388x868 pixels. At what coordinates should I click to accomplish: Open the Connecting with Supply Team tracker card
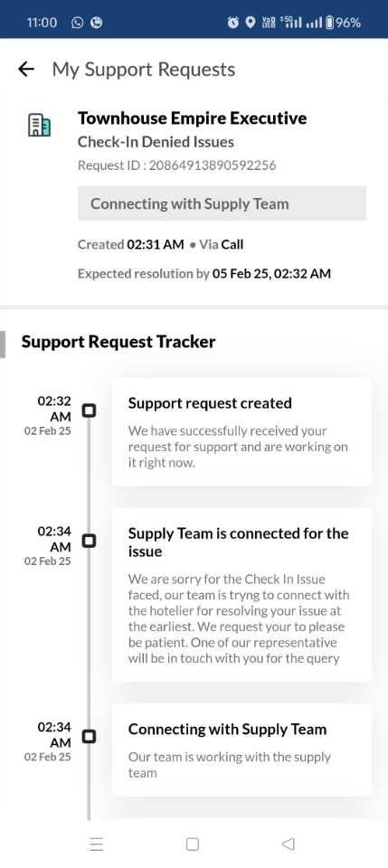(241, 750)
